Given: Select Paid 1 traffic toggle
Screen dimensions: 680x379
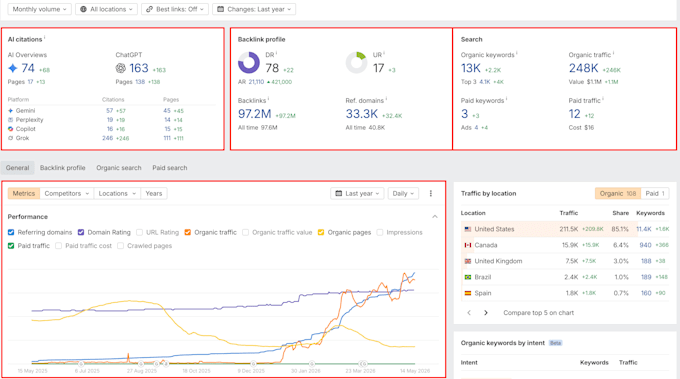Looking at the screenshot, I should pos(655,193).
